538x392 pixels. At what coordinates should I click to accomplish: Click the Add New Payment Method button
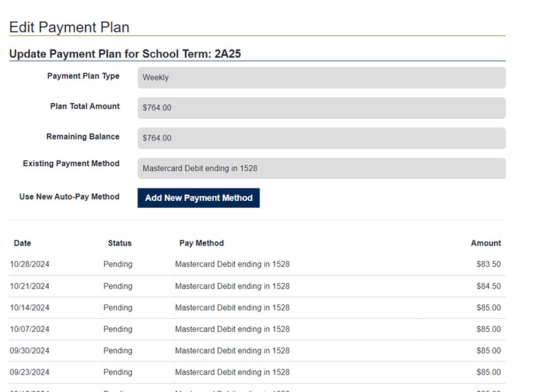click(x=199, y=198)
